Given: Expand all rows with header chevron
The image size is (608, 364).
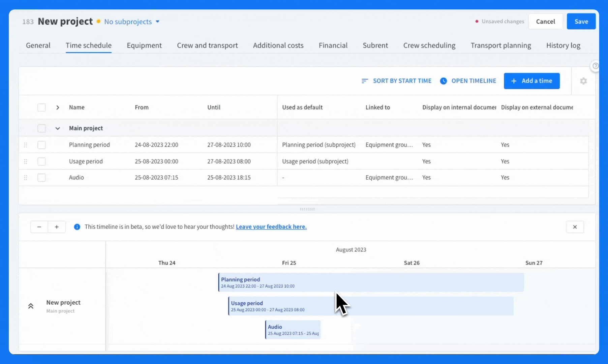Looking at the screenshot, I should pyautogui.click(x=58, y=108).
